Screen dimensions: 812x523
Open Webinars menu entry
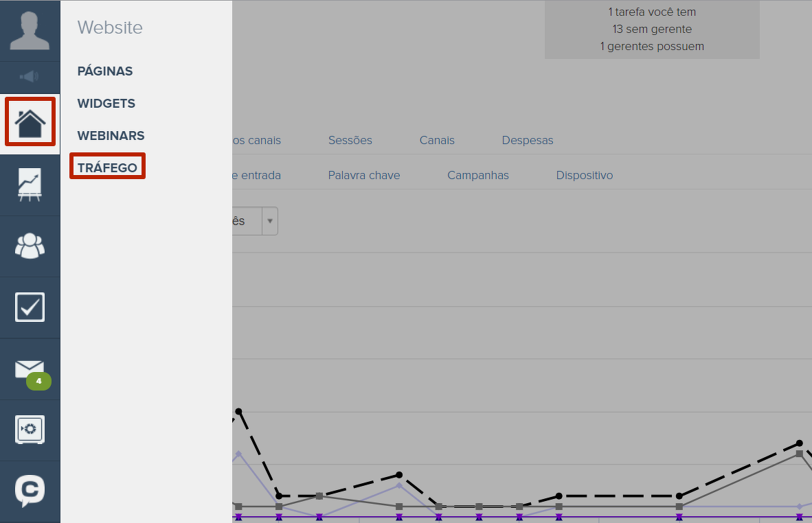point(111,136)
